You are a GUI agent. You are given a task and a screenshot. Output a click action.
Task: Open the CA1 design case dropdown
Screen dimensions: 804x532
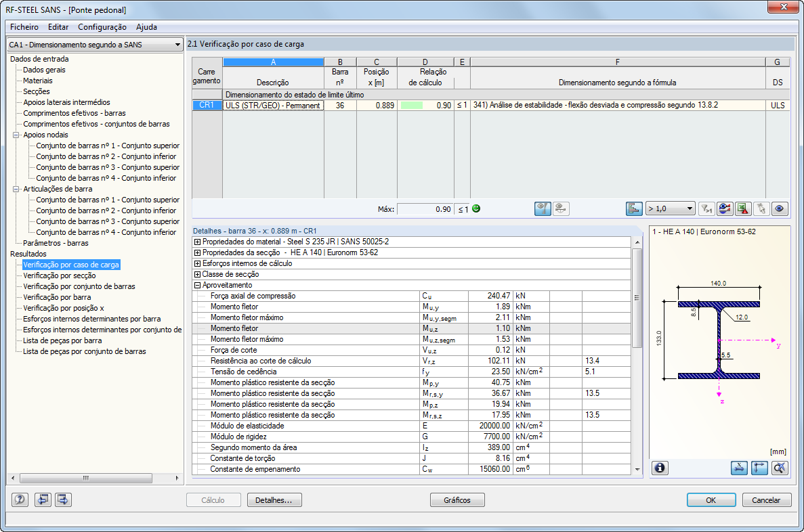click(x=96, y=45)
